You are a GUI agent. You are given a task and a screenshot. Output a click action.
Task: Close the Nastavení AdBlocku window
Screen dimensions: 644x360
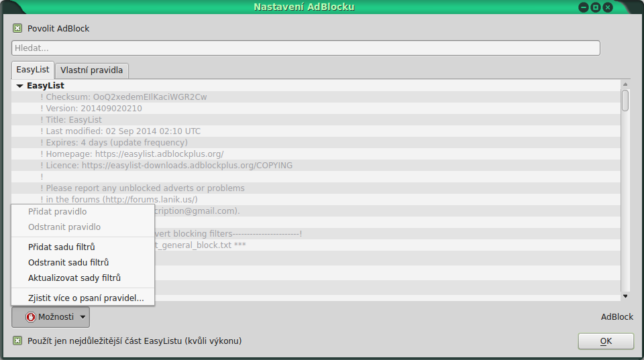click(x=608, y=7)
